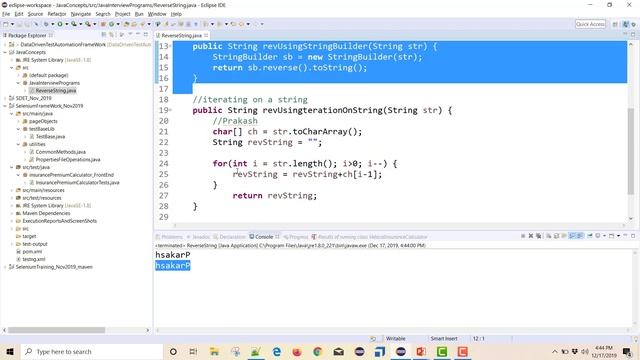Open dropdown arrow next to Run button
Screen dimensions: 640x360
click(67, 24)
